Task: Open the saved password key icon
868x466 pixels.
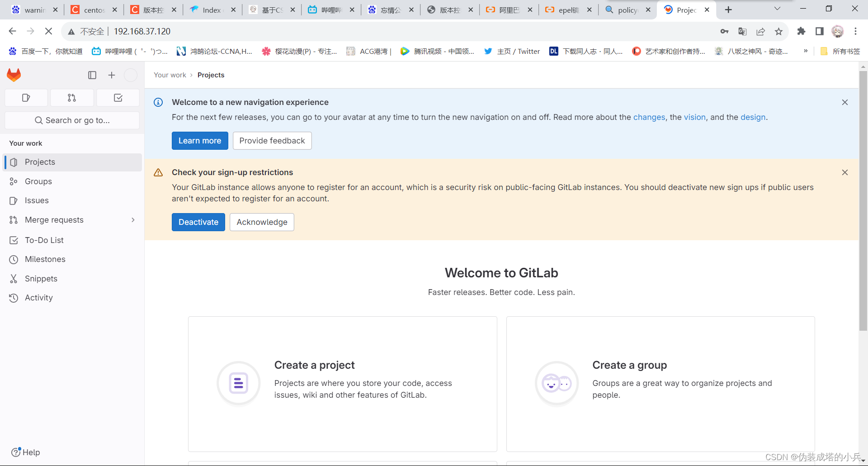Action: click(724, 31)
